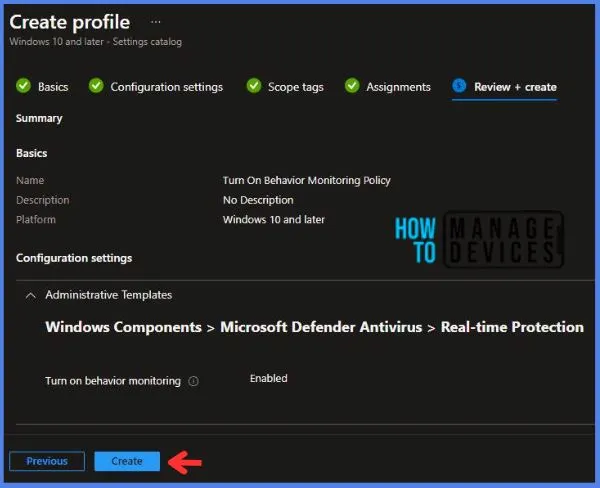Screen dimensions: 600x488
Task: Select the policy name 'Turn On Behavior Monitoring Policy'
Action: pyautogui.click(x=307, y=180)
